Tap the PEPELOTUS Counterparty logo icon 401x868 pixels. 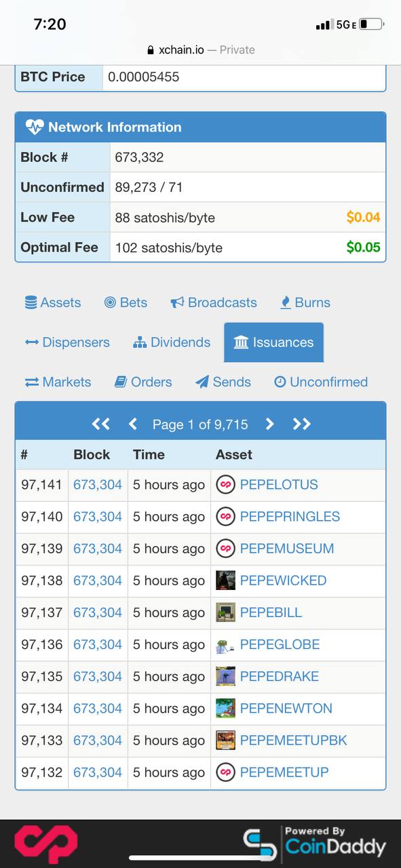click(225, 485)
